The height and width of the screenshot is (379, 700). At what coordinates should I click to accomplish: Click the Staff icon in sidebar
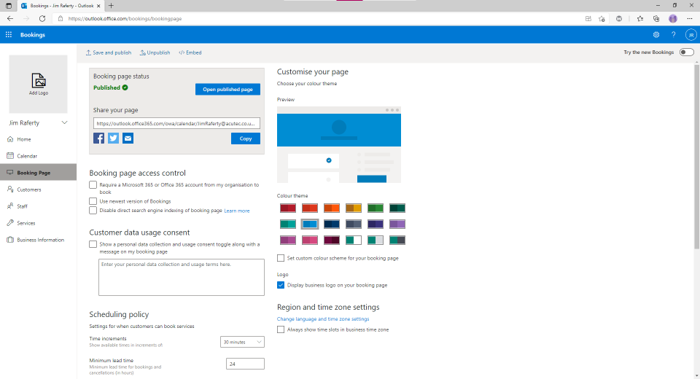click(x=10, y=206)
